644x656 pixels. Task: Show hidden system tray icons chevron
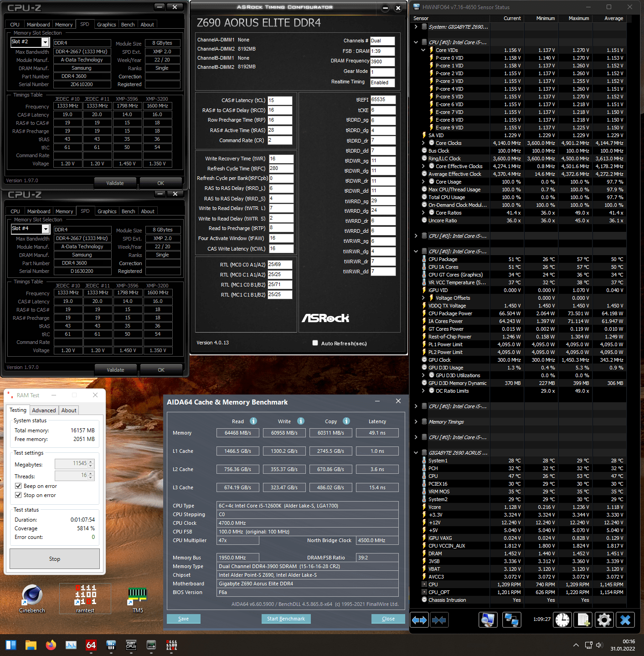click(576, 645)
